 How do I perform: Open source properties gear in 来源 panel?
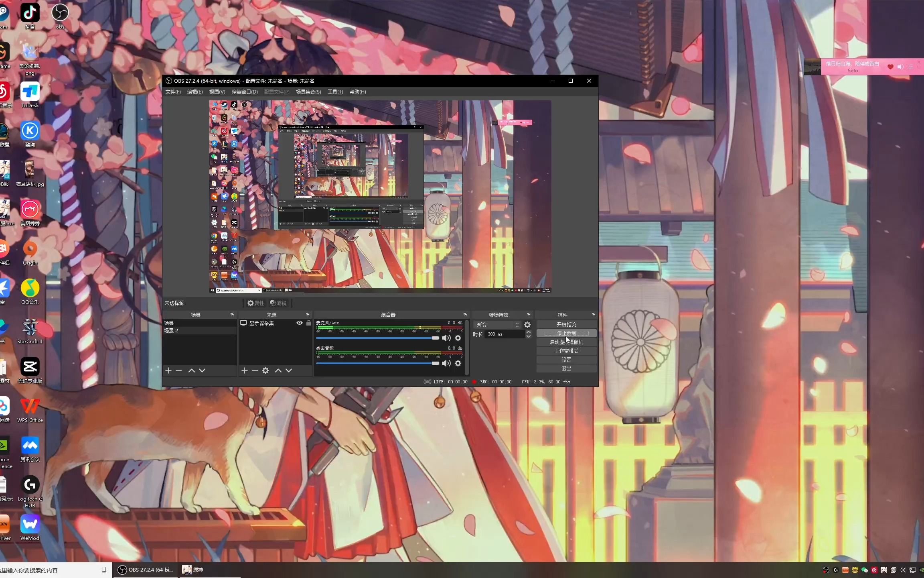click(265, 370)
